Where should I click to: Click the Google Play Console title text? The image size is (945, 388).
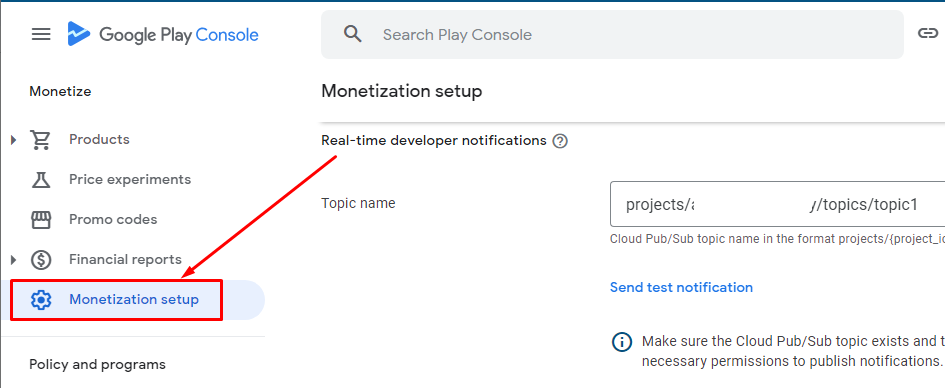(x=179, y=35)
